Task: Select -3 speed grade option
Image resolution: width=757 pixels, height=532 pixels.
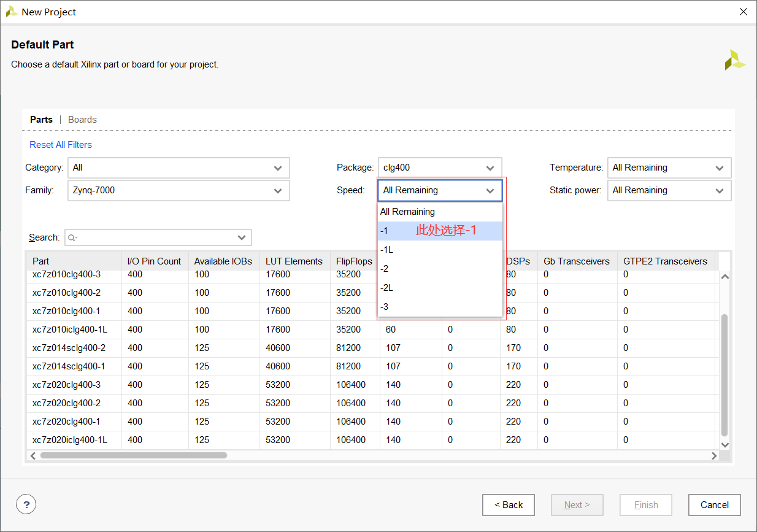Action: coord(440,307)
